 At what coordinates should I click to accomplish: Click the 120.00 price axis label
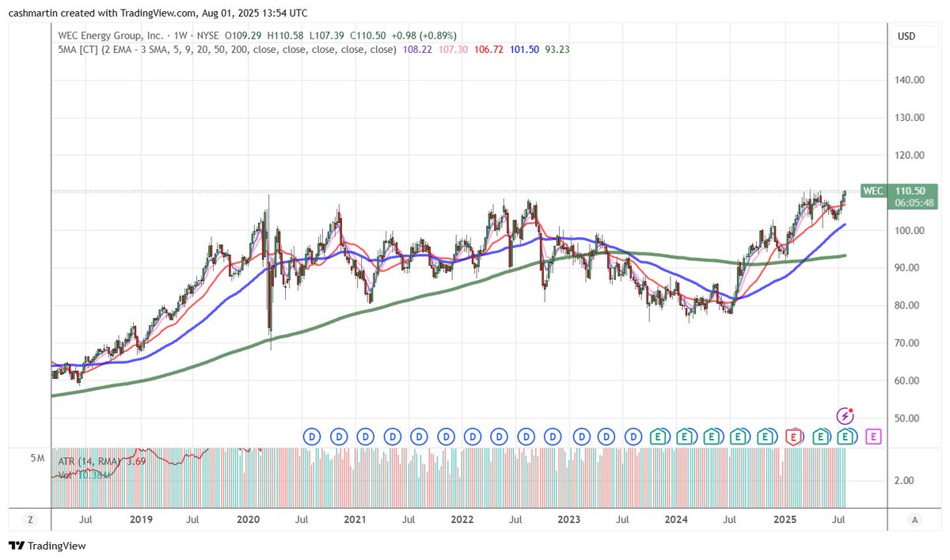click(x=910, y=155)
